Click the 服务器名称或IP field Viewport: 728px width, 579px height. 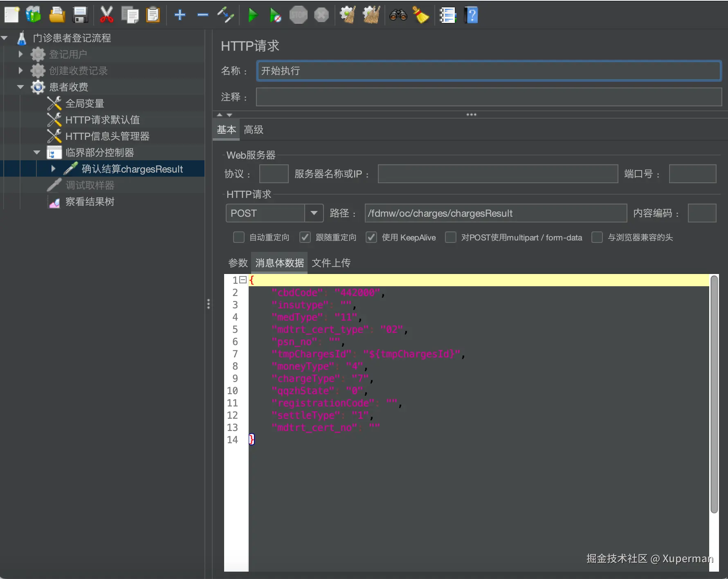[x=498, y=174]
